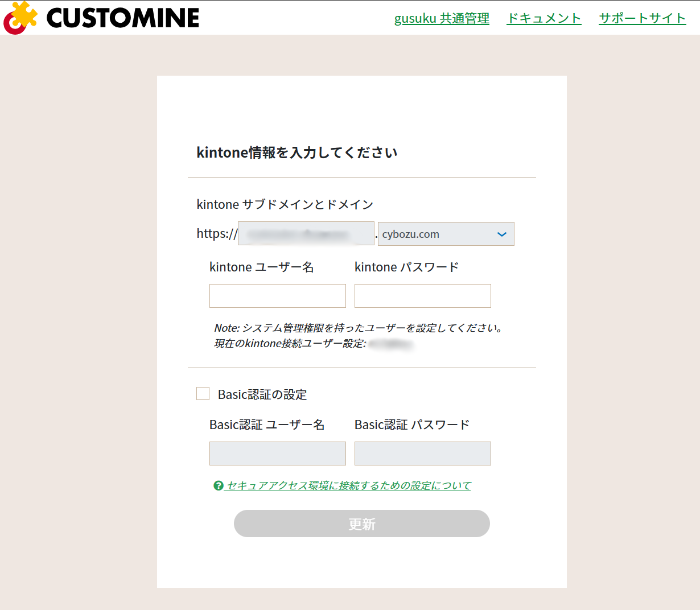
Task: Open the cybozu.com domain dropdown
Action: [446, 234]
